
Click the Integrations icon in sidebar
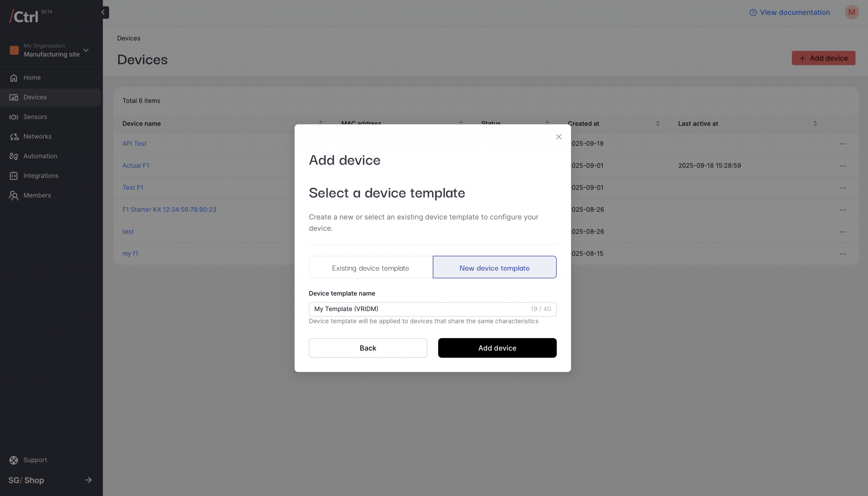point(14,176)
